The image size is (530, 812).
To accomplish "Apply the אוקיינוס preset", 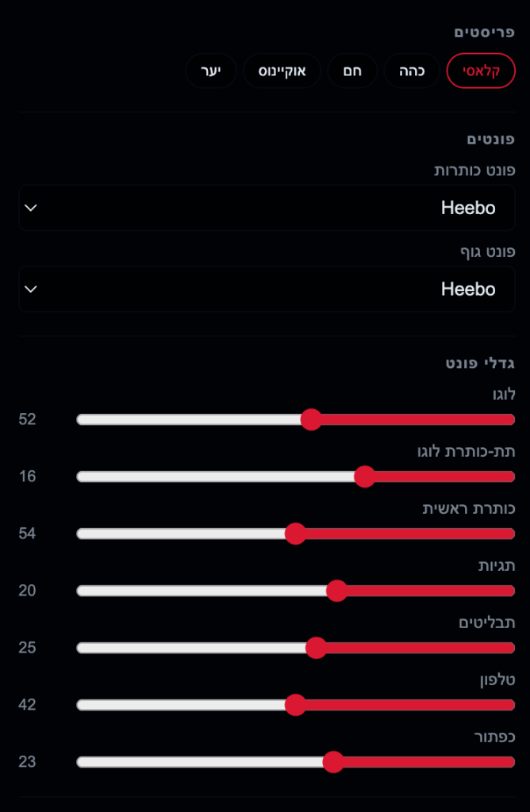I will tap(282, 71).
